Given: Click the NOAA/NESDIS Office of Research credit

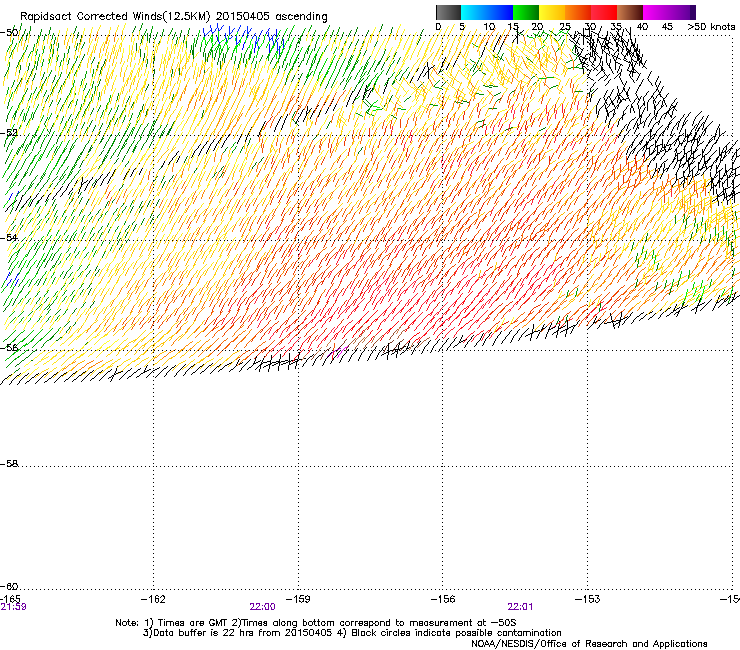Looking at the screenshot, I should coord(589,644).
